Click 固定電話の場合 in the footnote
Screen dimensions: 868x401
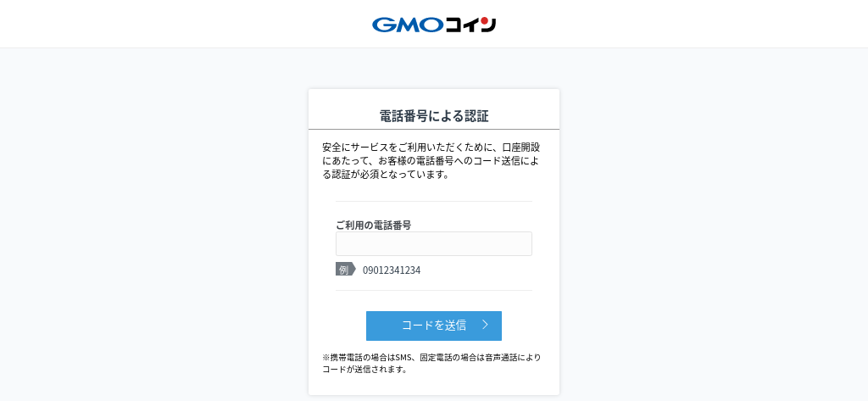coord(448,357)
